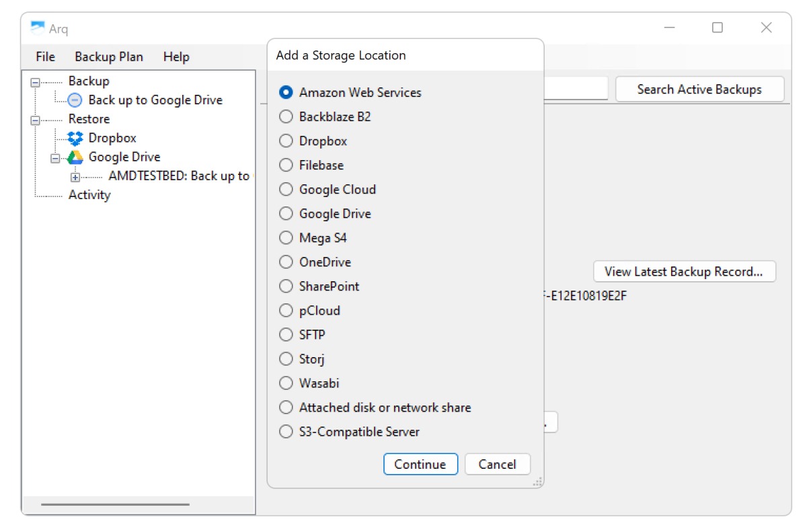Click the sidebar horizontal scrollbar
This screenshot has width=807, height=532.
pyautogui.click(x=115, y=504)
